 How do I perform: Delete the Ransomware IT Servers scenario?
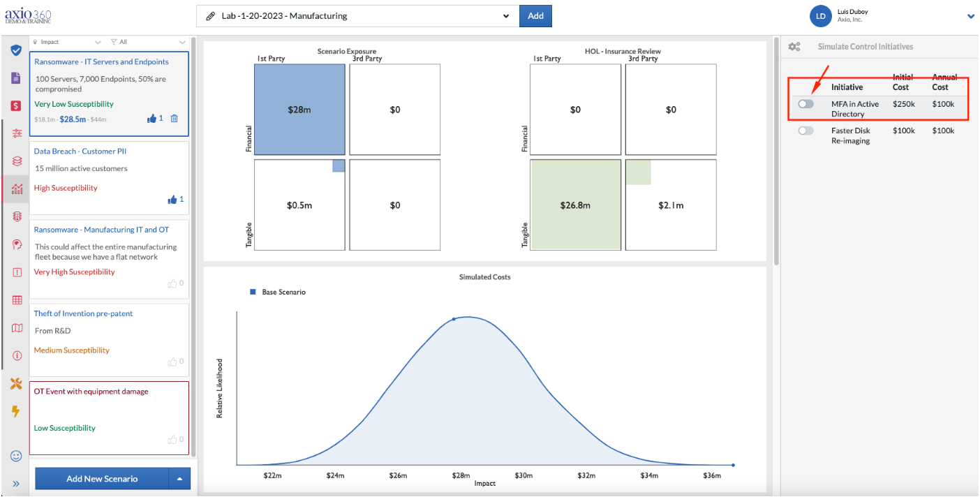pos(175,119)
